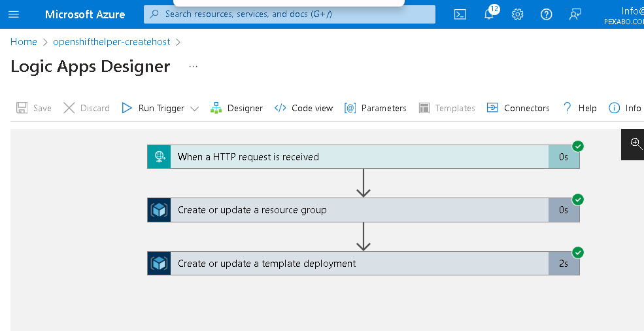Open the ellipsis menu next to Logic Apps Designer
Screen dimensions: 644x331
[193, 66]
